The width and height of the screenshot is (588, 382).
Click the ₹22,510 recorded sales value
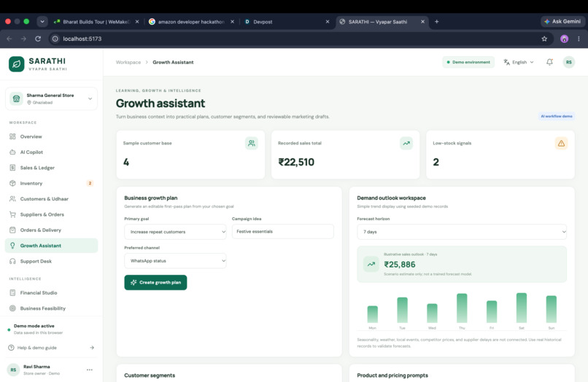tap(296, 162)
